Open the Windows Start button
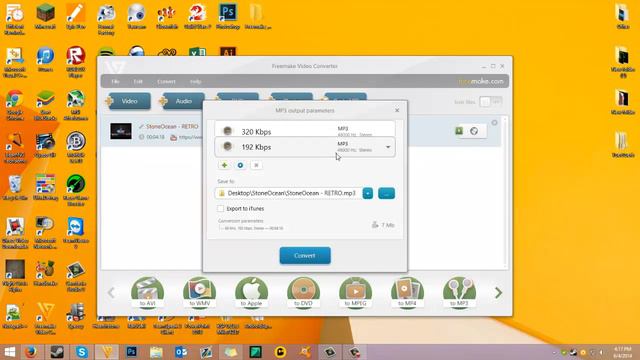The height and width of the screenshot is (360, 640). 9,352
